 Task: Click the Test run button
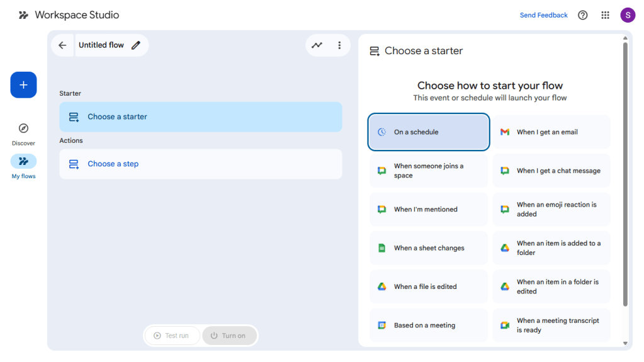pos(172,336)
